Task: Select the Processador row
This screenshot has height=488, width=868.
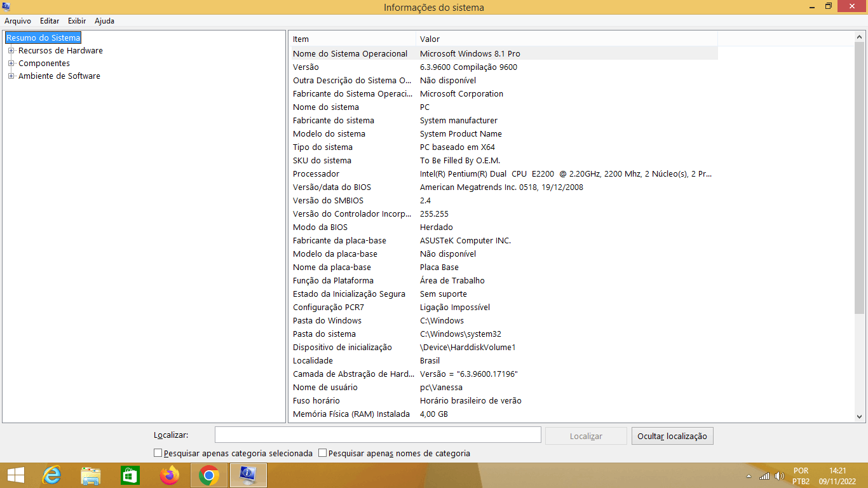Action: click(504, 173)
